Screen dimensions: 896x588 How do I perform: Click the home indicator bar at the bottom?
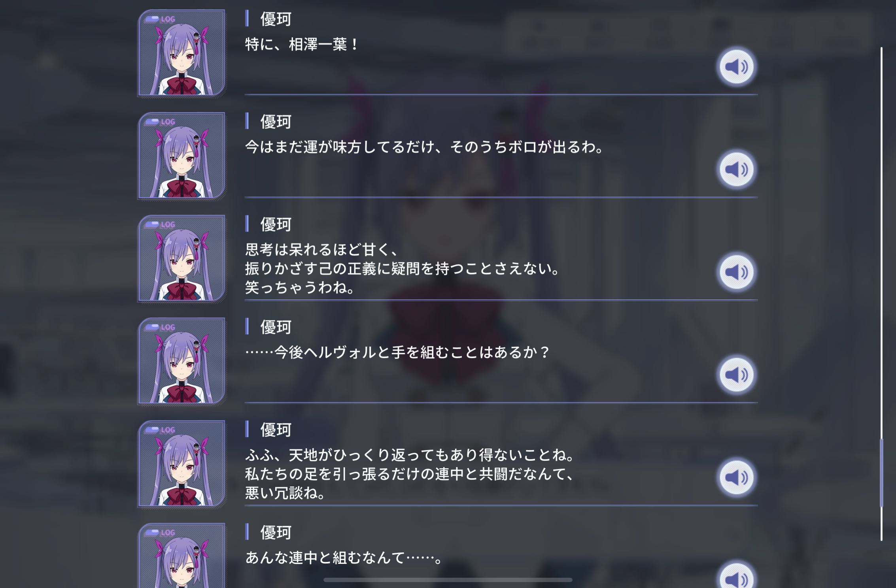448,580
